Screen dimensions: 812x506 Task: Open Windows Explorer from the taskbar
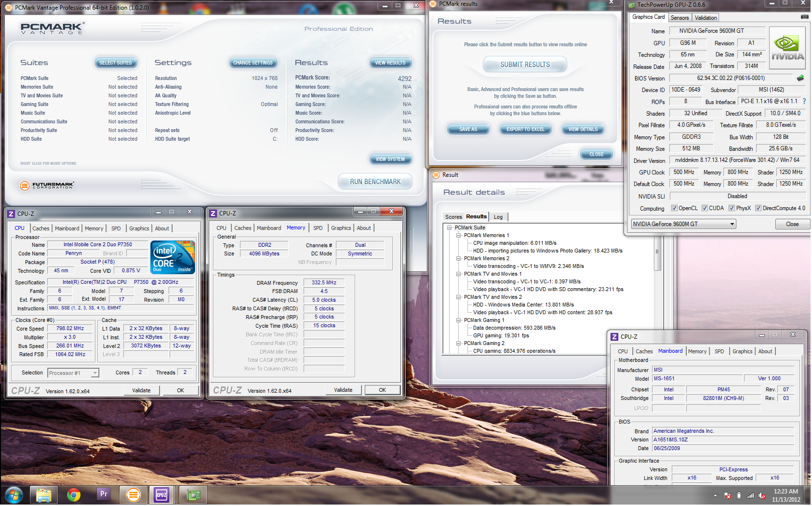coord(44,495)
